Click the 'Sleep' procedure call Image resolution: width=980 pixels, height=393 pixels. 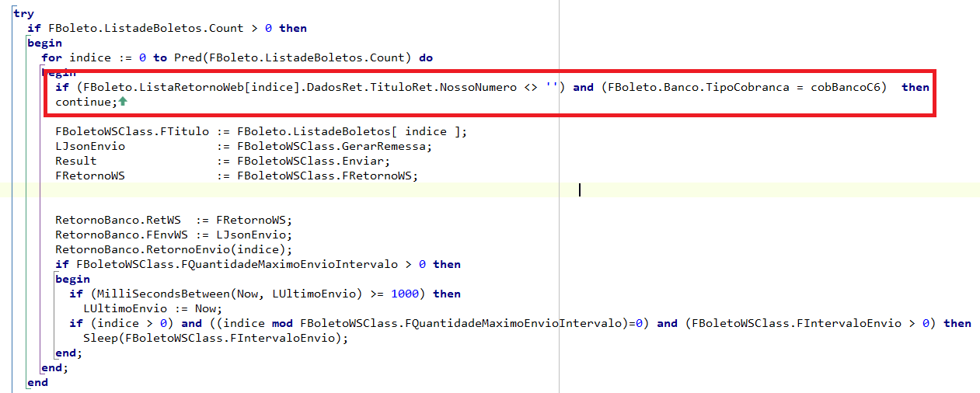click(100, 338)
